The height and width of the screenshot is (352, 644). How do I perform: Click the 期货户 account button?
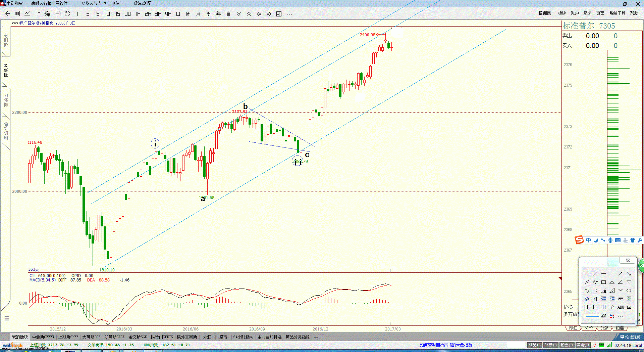[x=534, y=345]
